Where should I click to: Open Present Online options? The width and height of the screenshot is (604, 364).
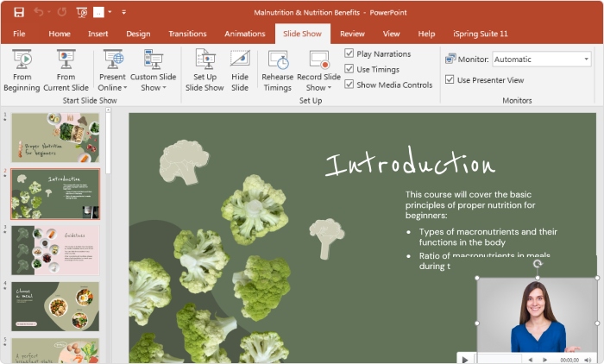coord(112,71)
